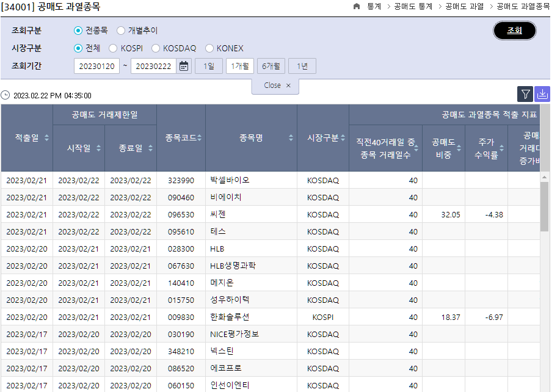
Task: Click the download data icon
Action: [x=542, y=94]
